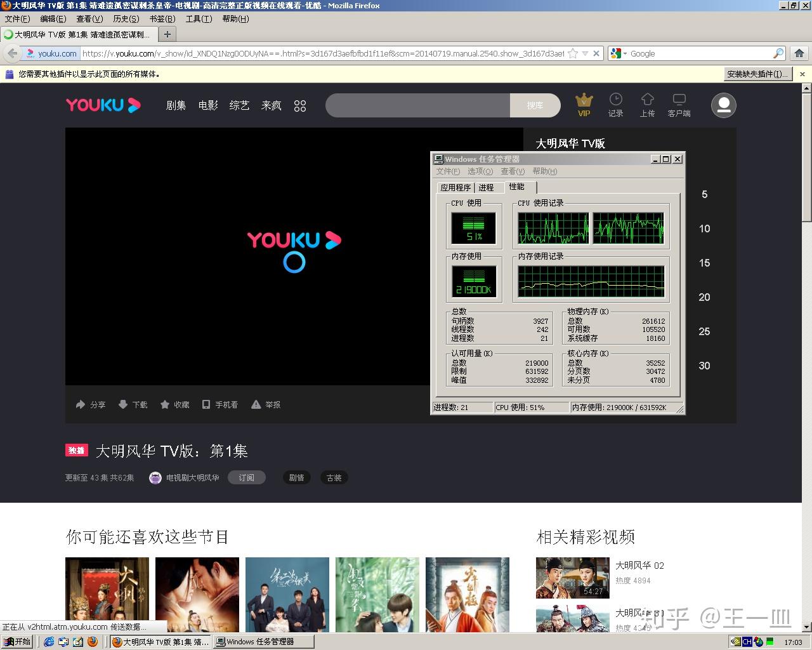Open the URL history dropdown arrow
The width and height of the screenshot is (812, 650).
[x=585, y=53]
